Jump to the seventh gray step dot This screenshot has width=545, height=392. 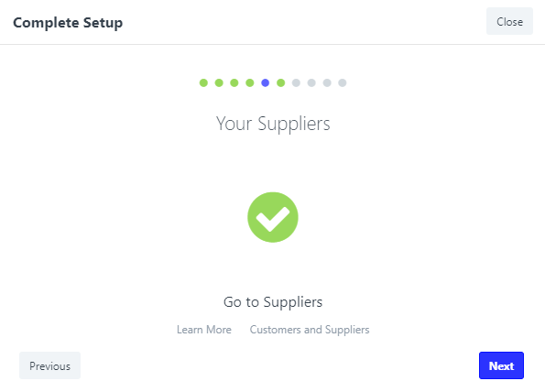(296, 82)
